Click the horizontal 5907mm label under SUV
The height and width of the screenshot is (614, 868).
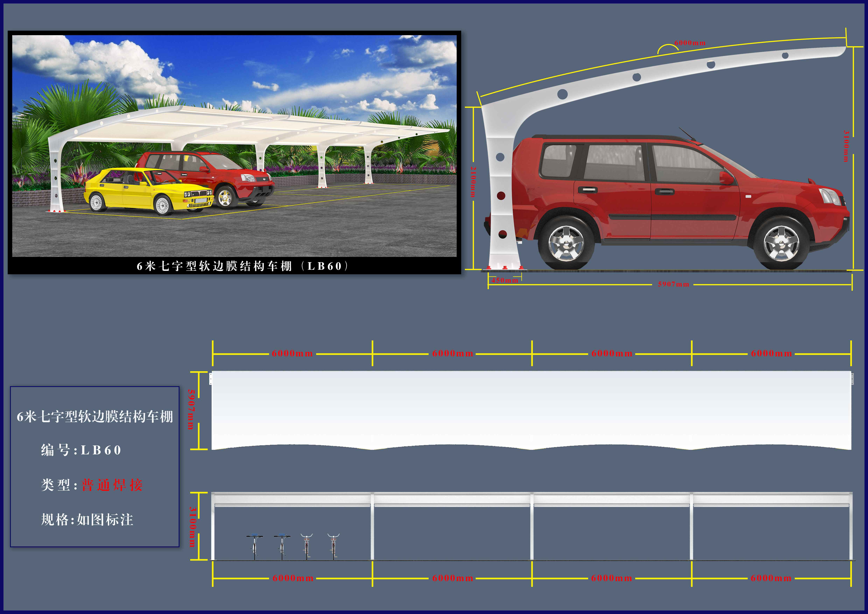(674, 284)
